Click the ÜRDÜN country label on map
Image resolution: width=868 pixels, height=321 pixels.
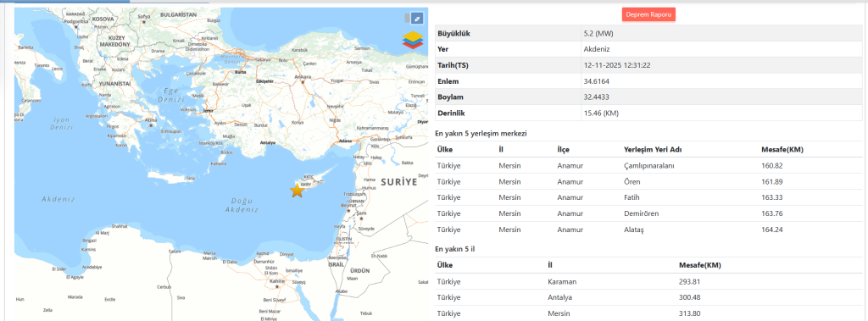click(359, 271)
